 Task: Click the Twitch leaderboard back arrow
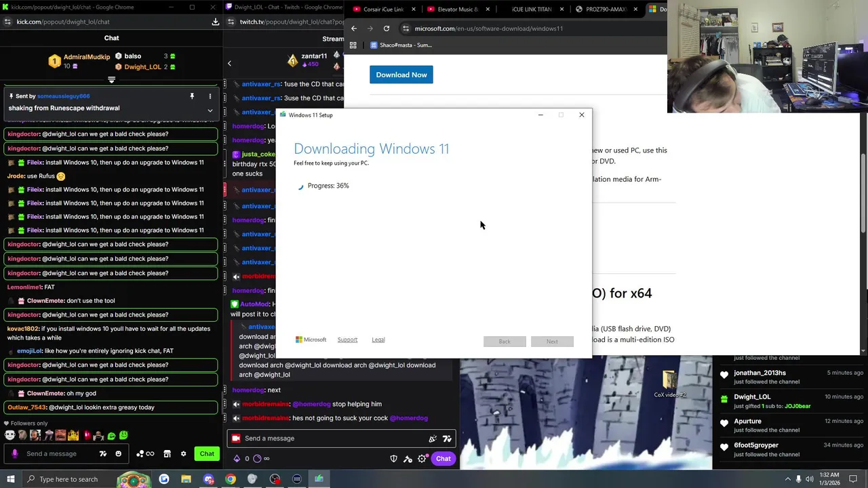pos(229,64)
